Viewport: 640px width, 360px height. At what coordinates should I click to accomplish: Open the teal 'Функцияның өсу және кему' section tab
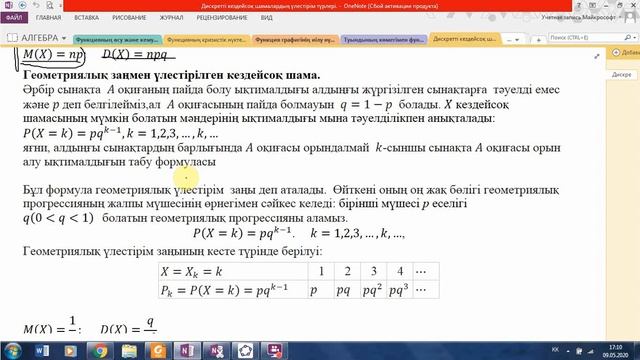pos(117,40)
